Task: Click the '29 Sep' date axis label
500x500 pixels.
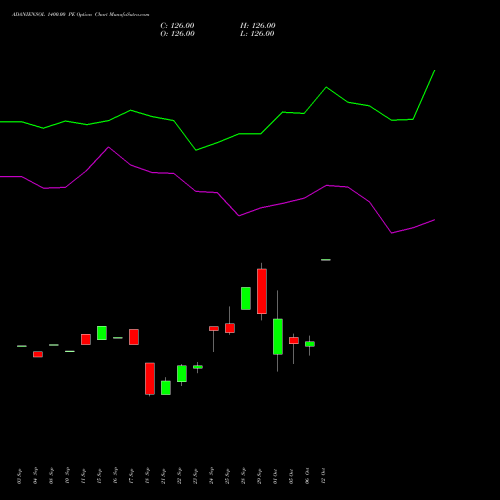Action: (x=259, y=476)
